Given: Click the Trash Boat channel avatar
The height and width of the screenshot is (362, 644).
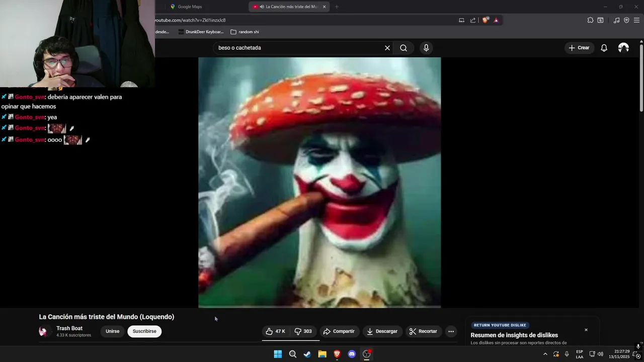Looking at the screenshot, I should [x=45, y=331].
